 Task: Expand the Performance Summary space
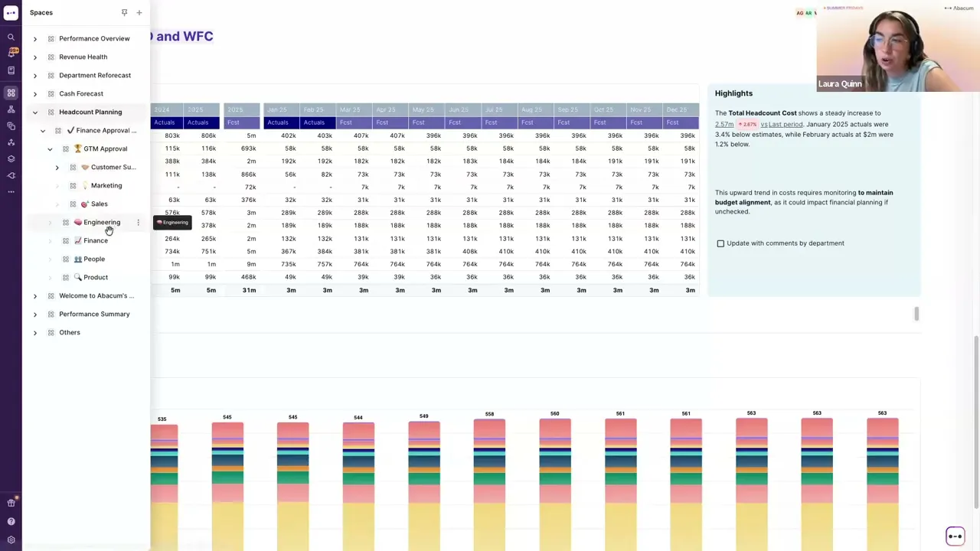point(34,314)
